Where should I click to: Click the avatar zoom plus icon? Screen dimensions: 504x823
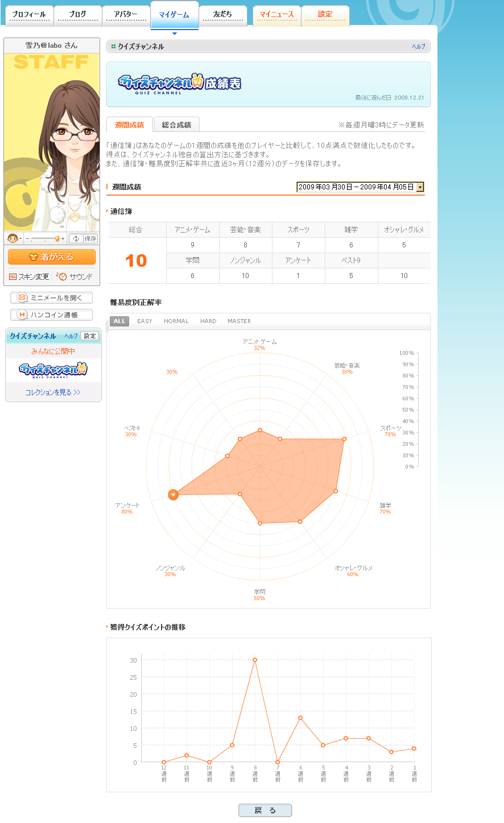click(63, 239)
